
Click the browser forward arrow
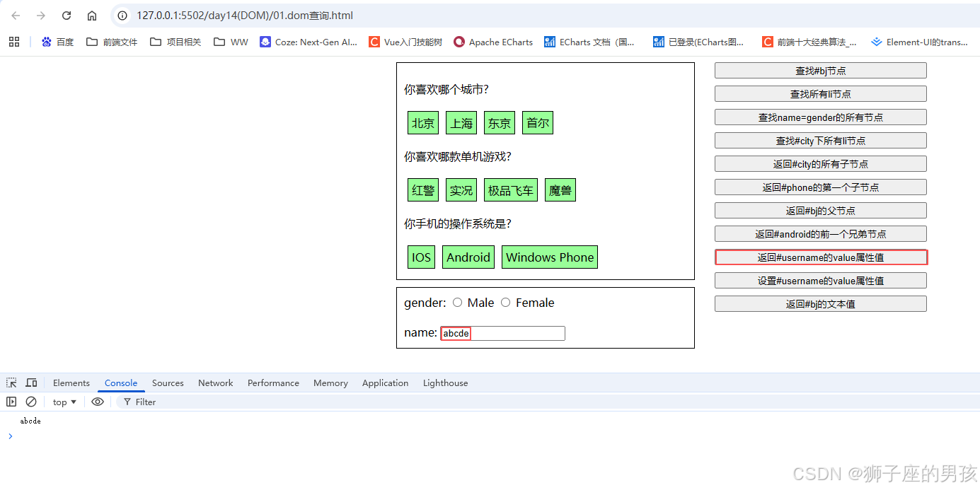click(x=41, y=16)
